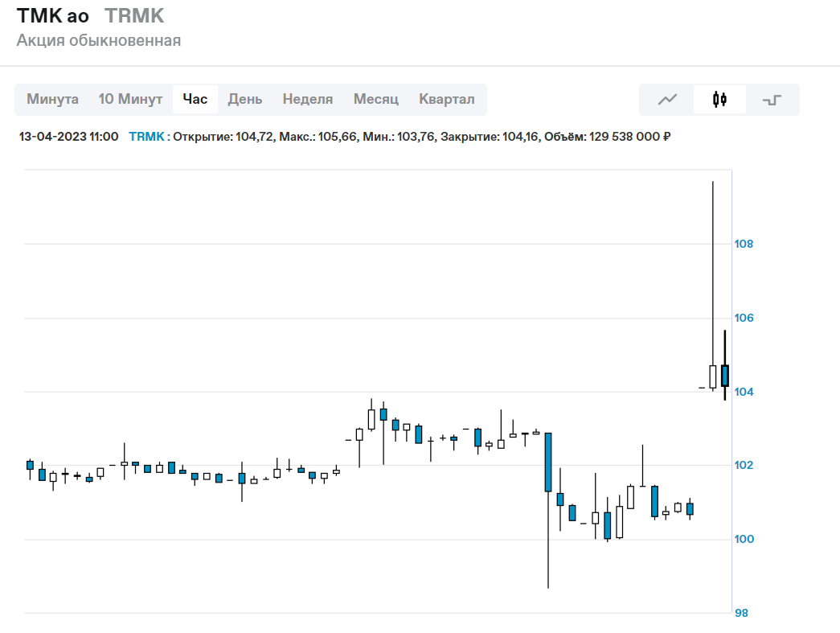
Task: Select the Минута timeframe tab
Action: (52, 99)
